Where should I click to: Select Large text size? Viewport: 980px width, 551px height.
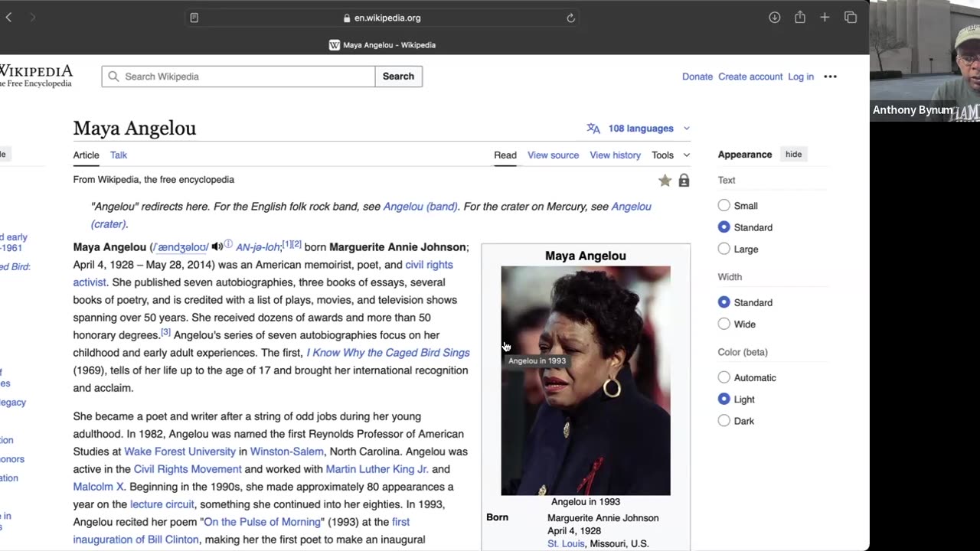click(x=724, y=249)
